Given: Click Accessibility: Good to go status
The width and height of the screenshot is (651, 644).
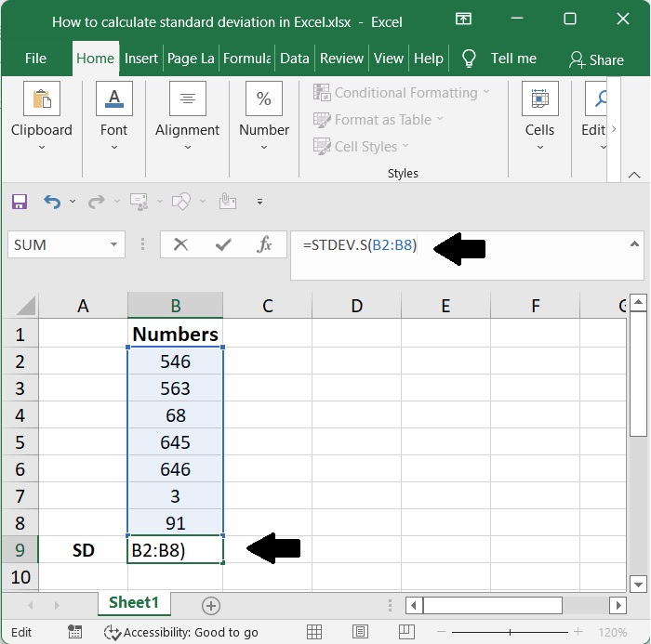Looking at the screenshot, I should (x=181, y=632).
